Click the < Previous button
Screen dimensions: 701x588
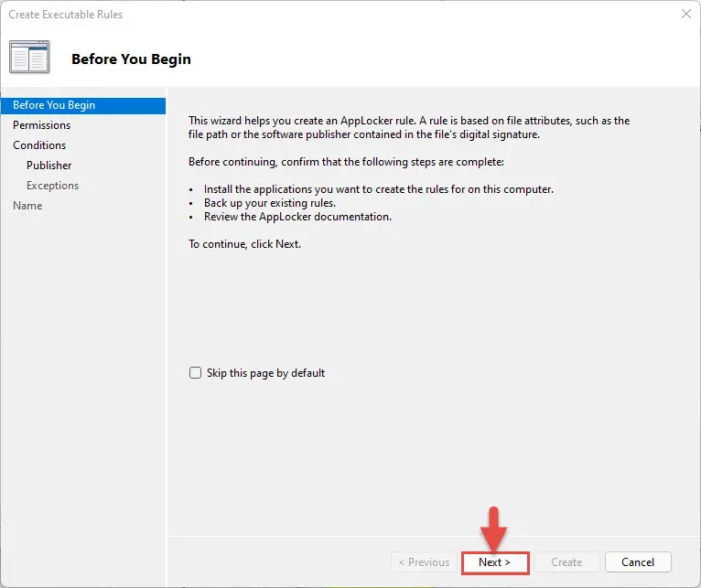(424, 562)
